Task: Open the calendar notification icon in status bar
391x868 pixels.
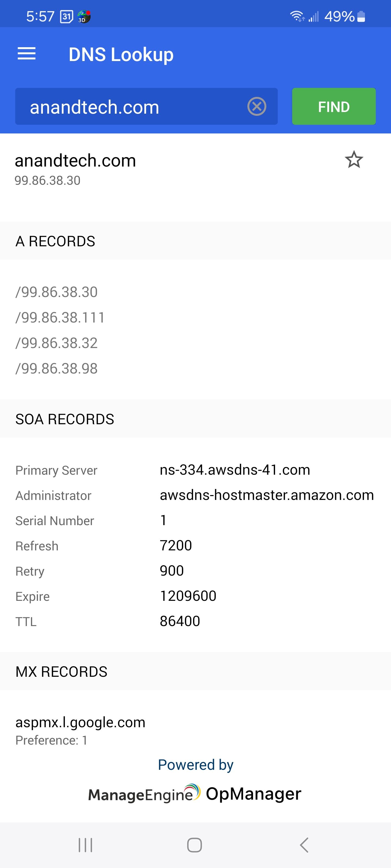Action: [67, 17]
